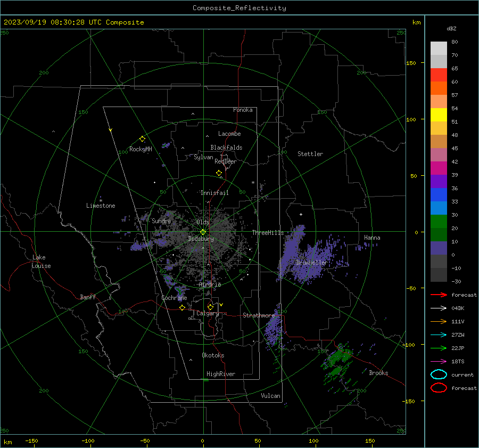Click the Banff town label
The height and width of the screenshot is (448, 479).
point(88,297)
